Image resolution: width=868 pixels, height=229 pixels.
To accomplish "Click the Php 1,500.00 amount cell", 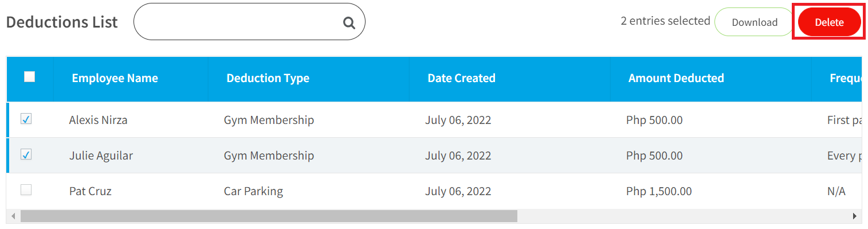I will pyautogui.click(x=659, y=191).
